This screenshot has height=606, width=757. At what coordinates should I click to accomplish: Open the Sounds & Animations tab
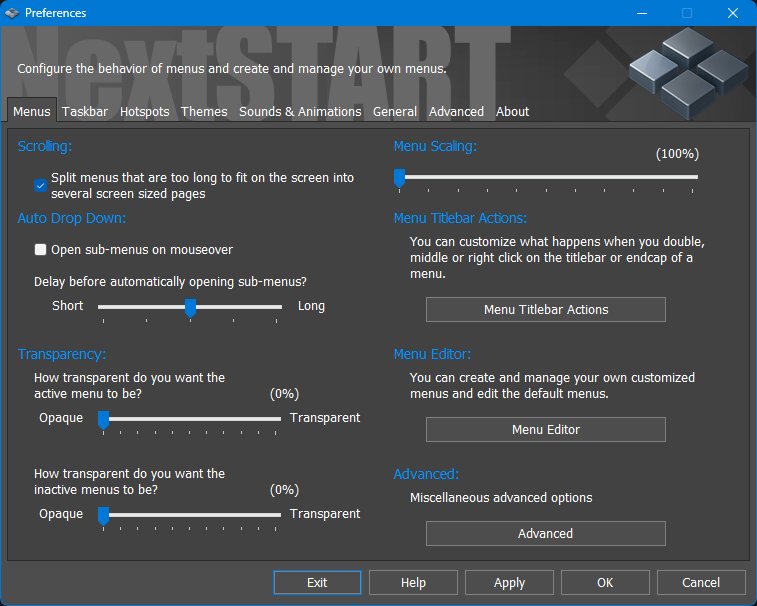300,112
